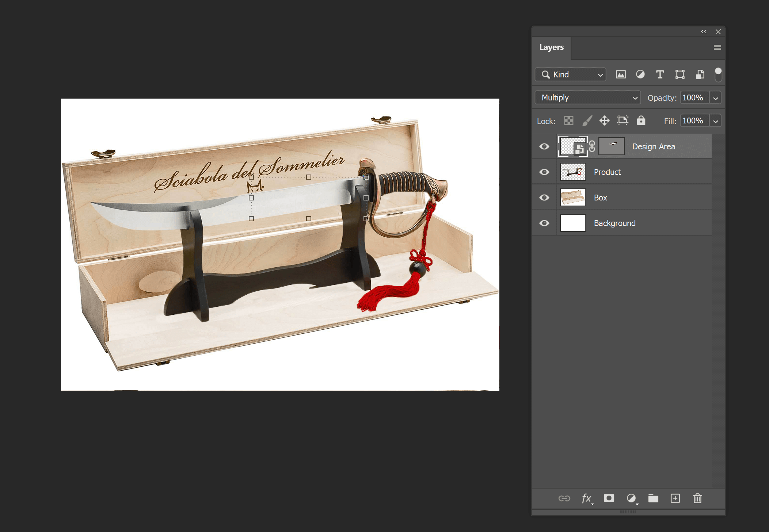Image resolution: width=769 pixels, height=532 pixels.
Task: Open the Opacity slider dropdown arrow
Action: pos(716,98)
